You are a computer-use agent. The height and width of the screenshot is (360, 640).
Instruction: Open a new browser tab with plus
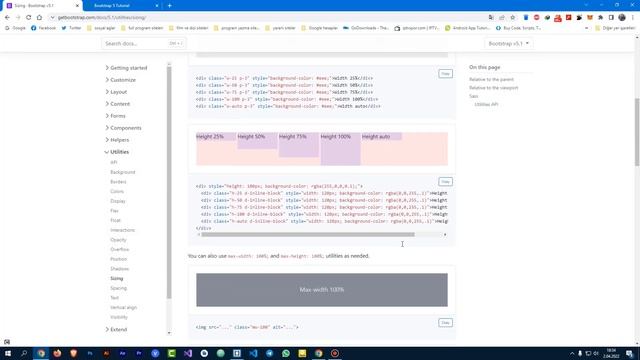coord(169,6)
